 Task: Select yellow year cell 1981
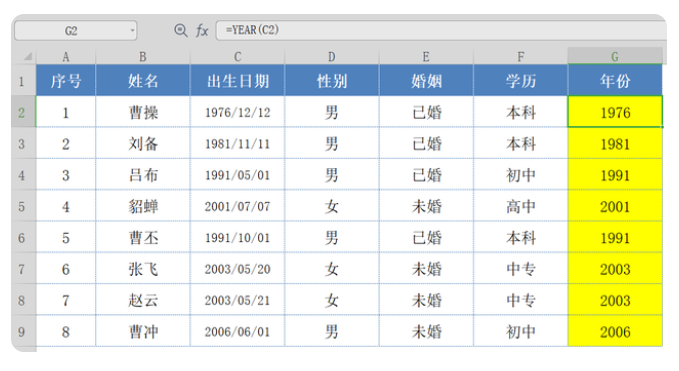615,143
